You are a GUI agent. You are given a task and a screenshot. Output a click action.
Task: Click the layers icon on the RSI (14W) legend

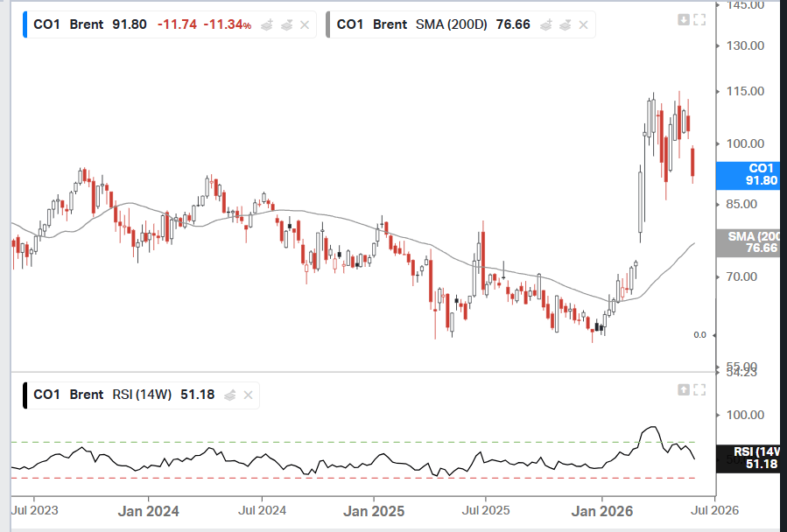click(x=230, y=395)
